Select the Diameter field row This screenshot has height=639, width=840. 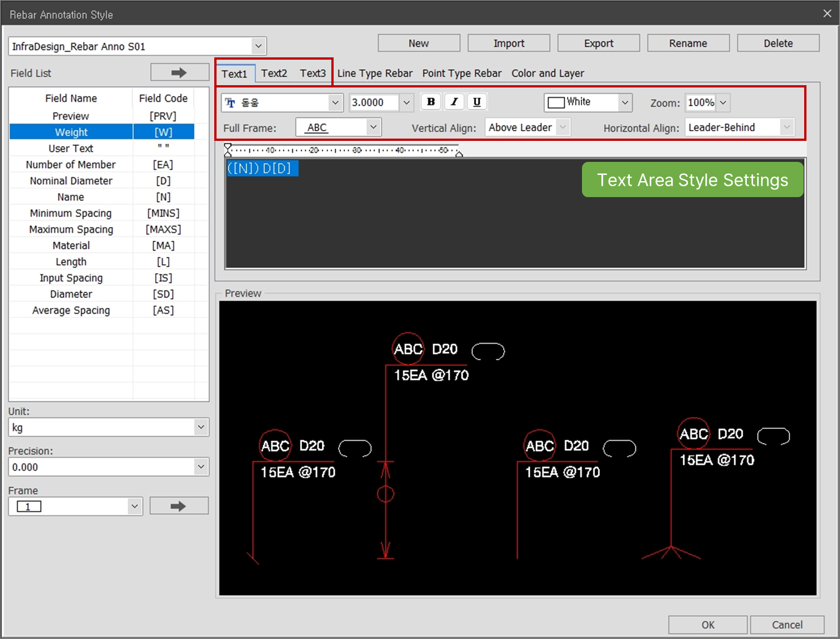coord(102,294)
